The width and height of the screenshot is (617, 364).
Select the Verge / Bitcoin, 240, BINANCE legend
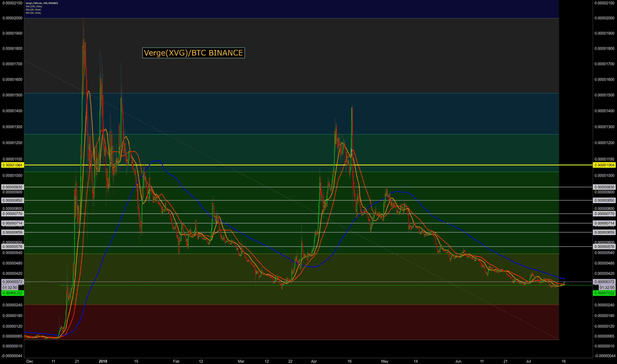click(42, 3)
